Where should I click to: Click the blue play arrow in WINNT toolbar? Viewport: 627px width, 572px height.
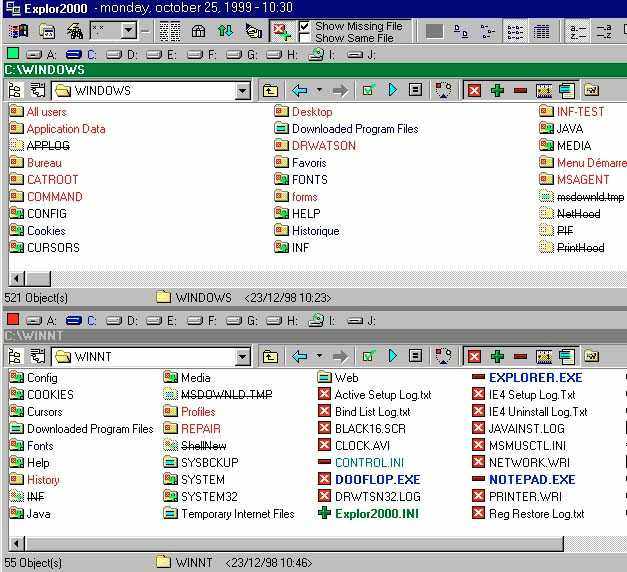392,356
